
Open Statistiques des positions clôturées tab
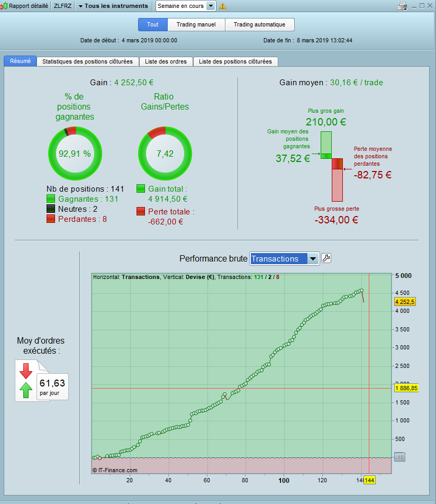coord(87,61)
